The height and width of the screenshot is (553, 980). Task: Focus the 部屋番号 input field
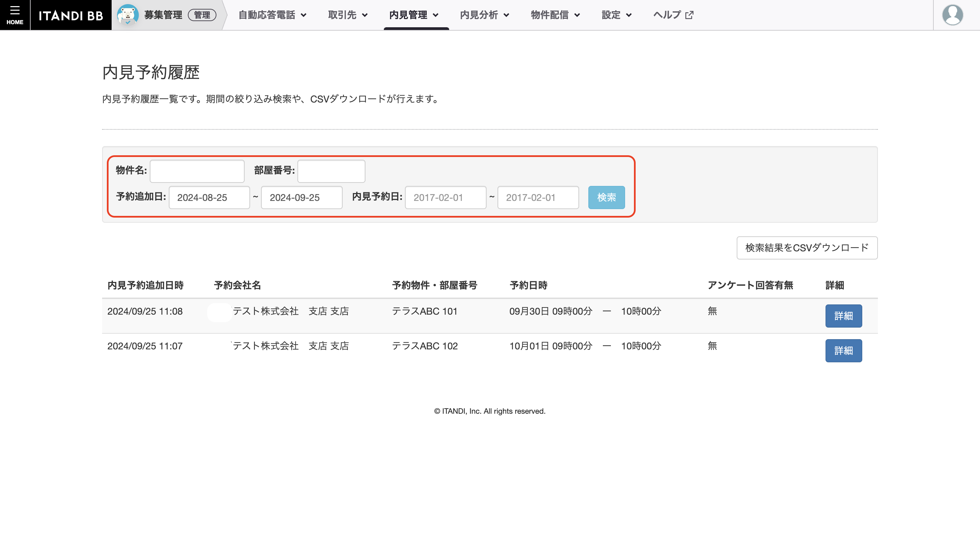pos(331,171)
